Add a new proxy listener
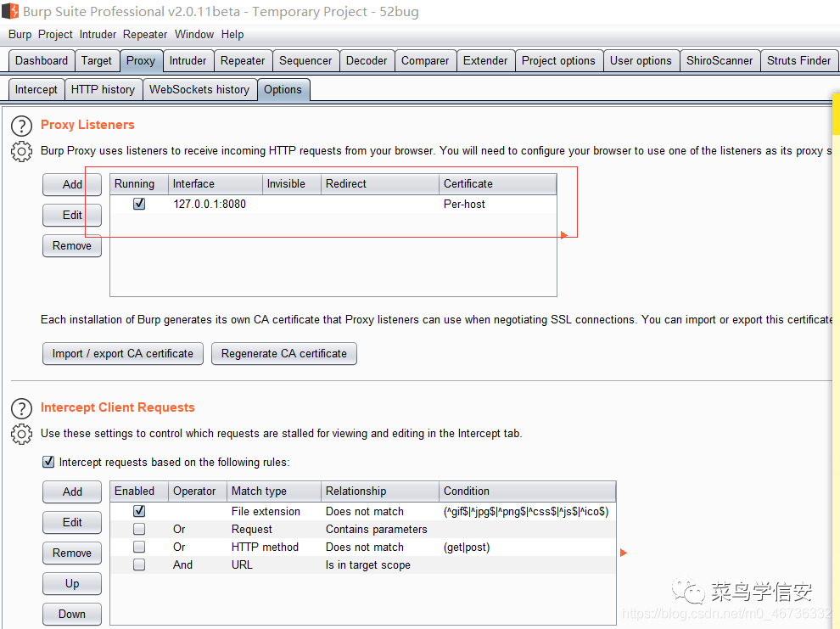Screen dimensions: 840x629 pyautogui.click(x=72, y=184)
